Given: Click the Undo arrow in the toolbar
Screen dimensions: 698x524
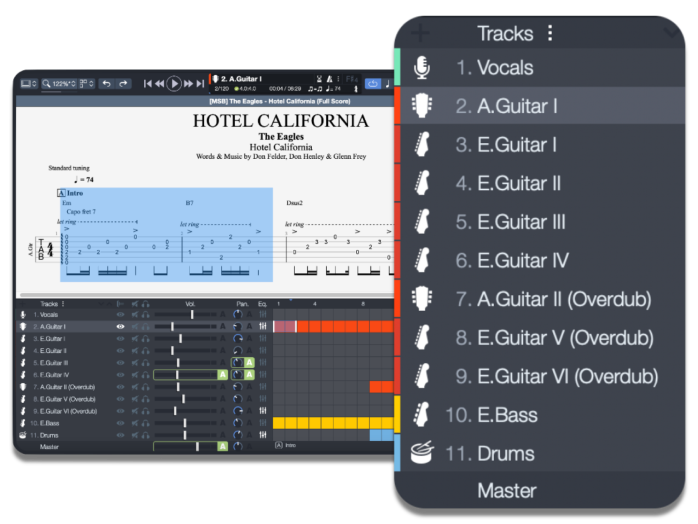Looking at the screenshot, I should coord(106,84).
